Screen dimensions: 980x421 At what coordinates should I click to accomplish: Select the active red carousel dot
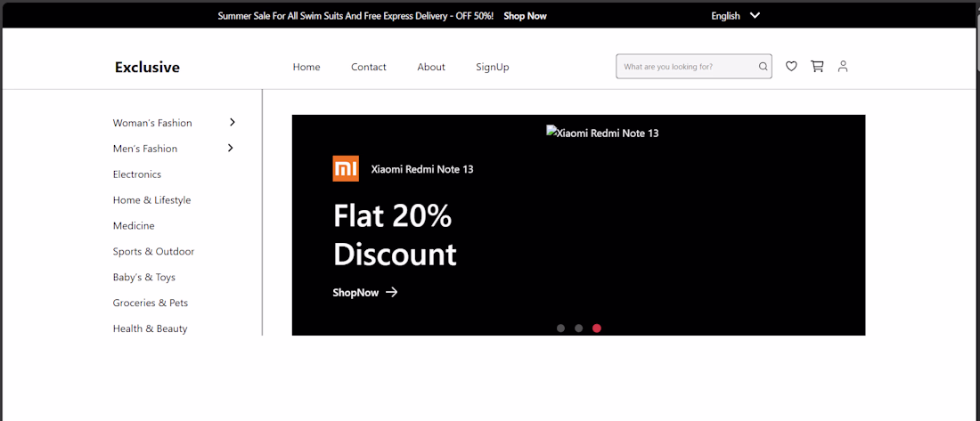[597, 328]
